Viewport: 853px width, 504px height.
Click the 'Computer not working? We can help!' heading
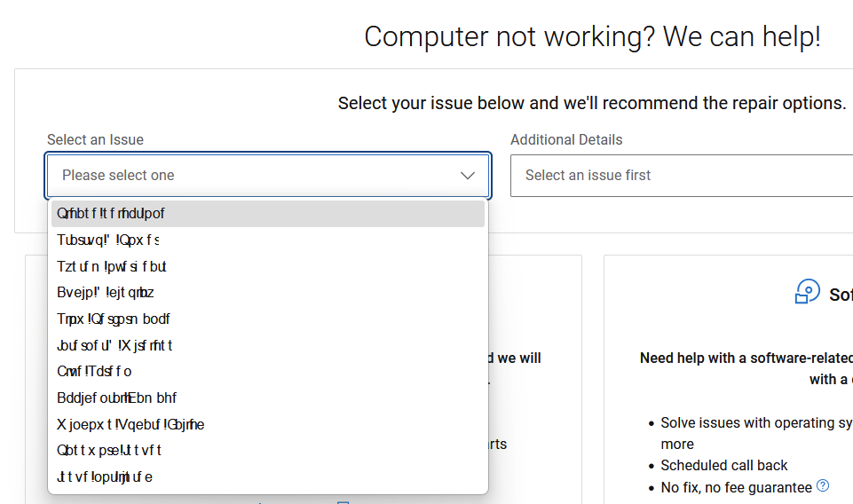592,37
